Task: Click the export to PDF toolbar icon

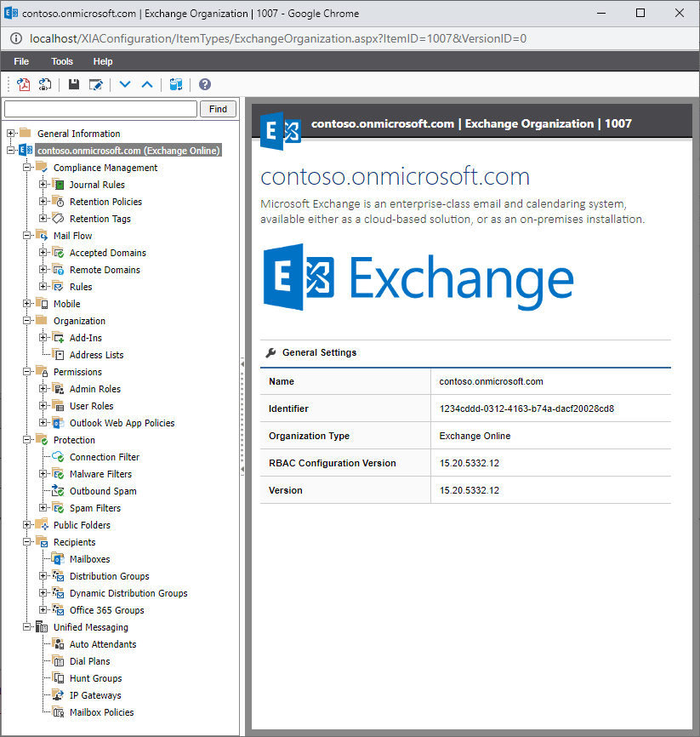Action: click(24, 84)
